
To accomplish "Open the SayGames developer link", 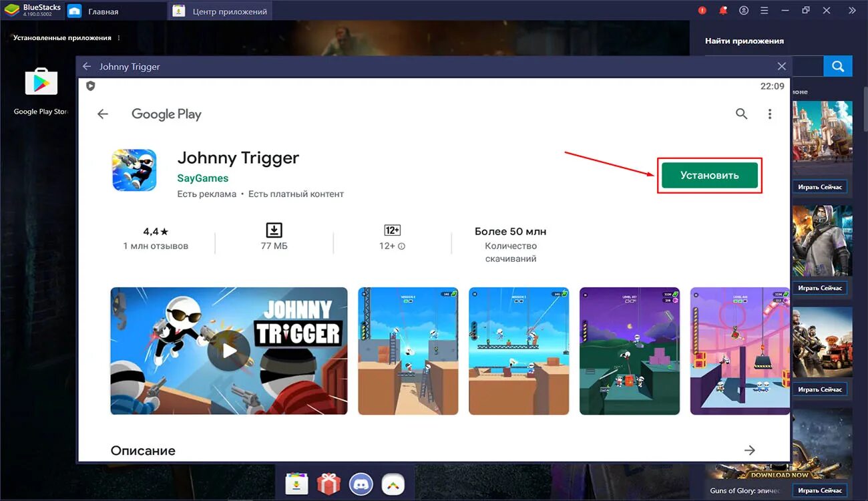I will coord(202,178).
